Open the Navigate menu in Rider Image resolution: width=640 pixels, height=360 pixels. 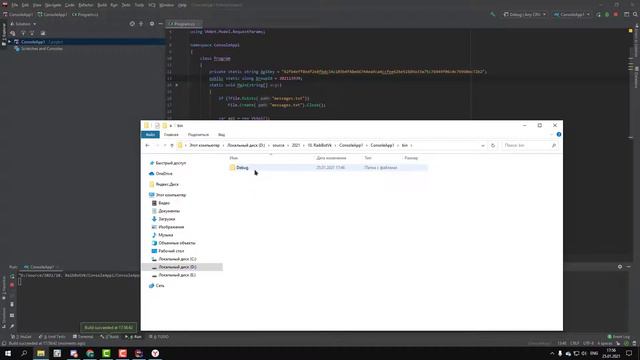click(53, 5)
